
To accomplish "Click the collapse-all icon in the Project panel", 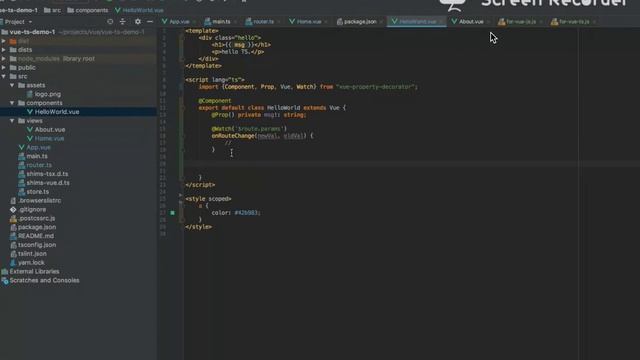I will pyautogui.click(x=123, y=22).
